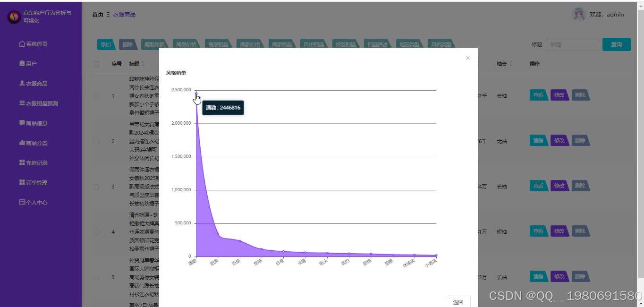Click the 风格销量 chart title
644x307 pixels.
tap(176, 73)
